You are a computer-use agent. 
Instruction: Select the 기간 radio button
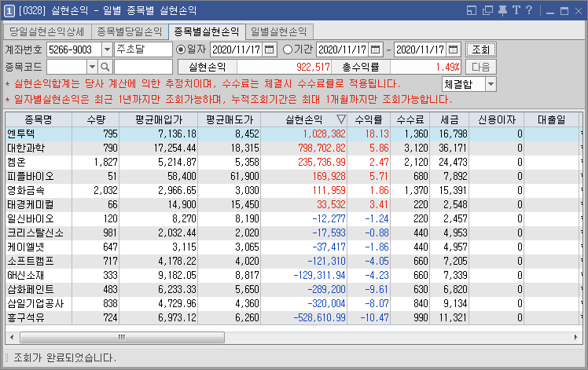(x=287, y=49)
